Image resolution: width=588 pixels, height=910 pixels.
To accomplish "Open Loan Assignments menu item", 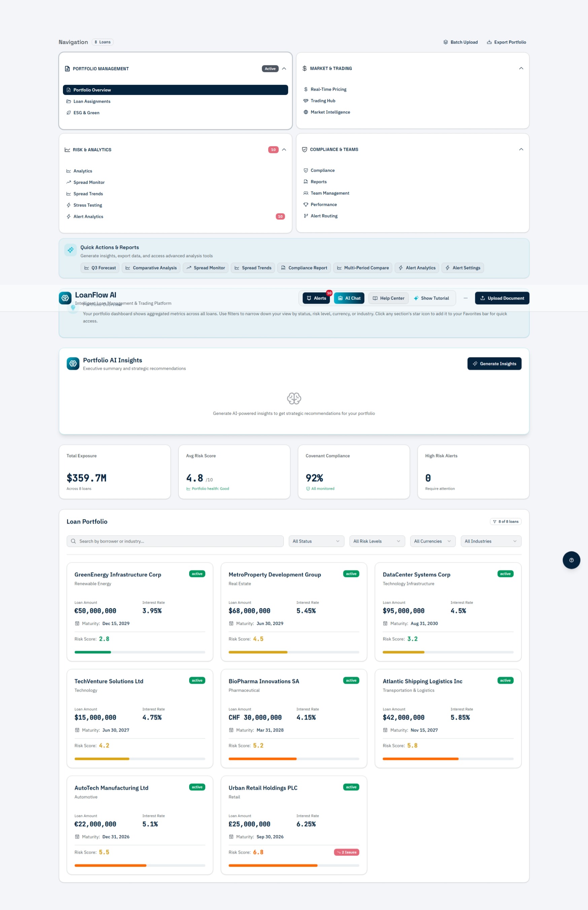I will point(175,101).
